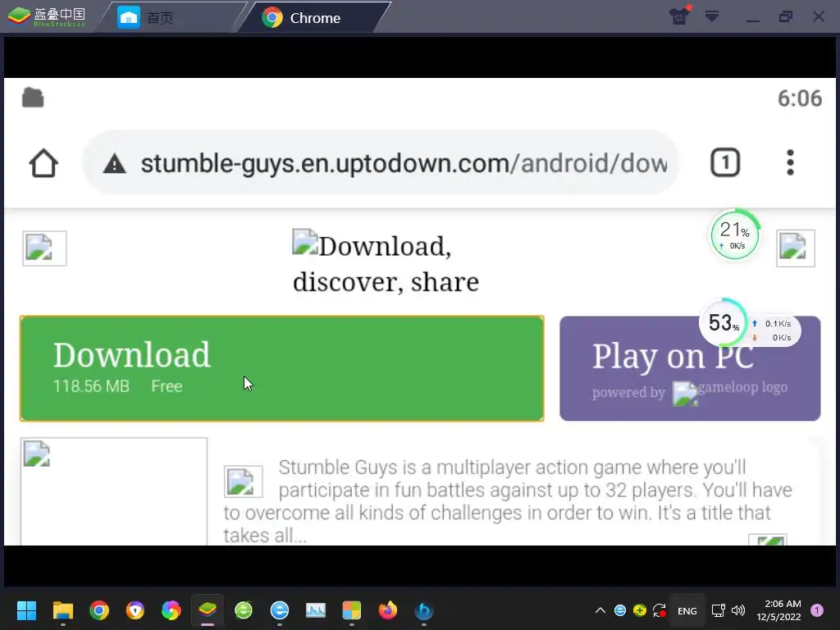
Task: Open the resource monitor graph taskbar icon
Action: click(316, 610)
